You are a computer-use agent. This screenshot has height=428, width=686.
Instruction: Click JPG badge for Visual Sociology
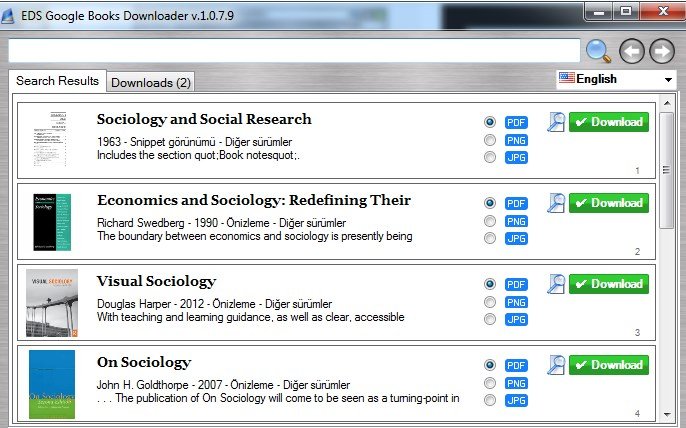tap(516, 319)
